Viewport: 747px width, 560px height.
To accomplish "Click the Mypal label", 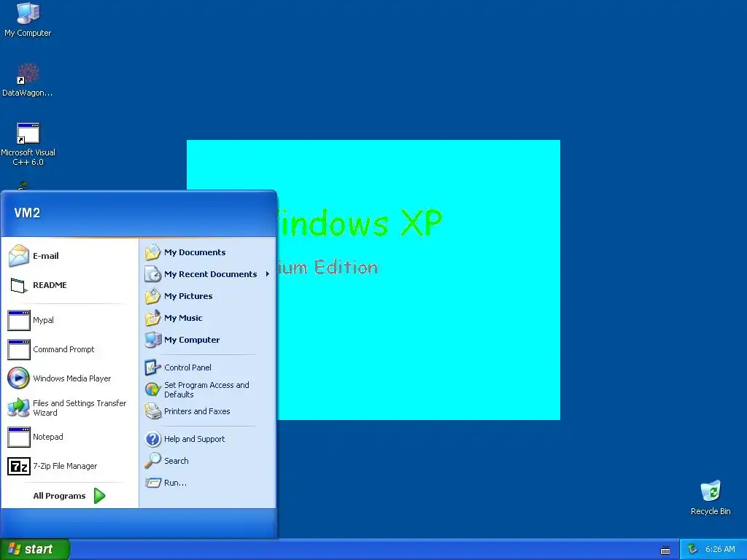I will (43, 320).
